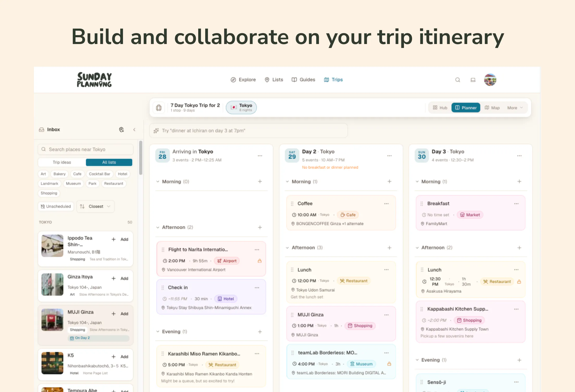Open more options on Coffee card

click(386, 204)
